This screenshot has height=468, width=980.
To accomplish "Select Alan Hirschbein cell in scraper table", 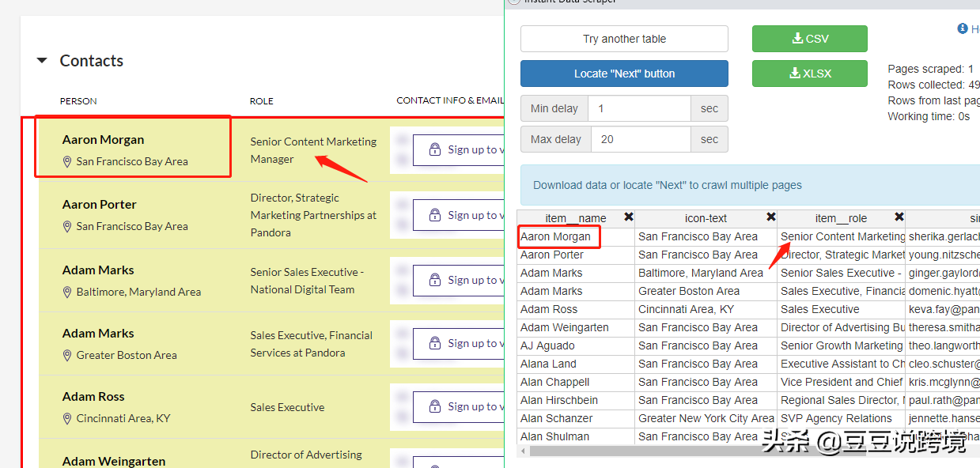I will 576,400.
